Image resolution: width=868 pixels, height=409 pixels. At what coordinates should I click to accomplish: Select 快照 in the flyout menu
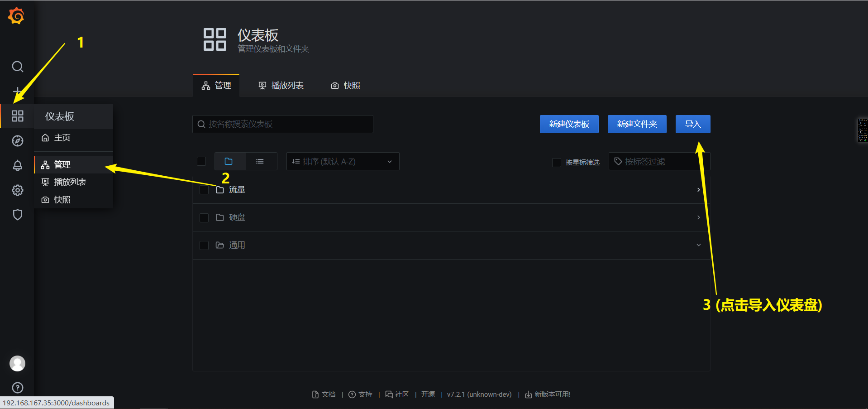pos(73,200)
